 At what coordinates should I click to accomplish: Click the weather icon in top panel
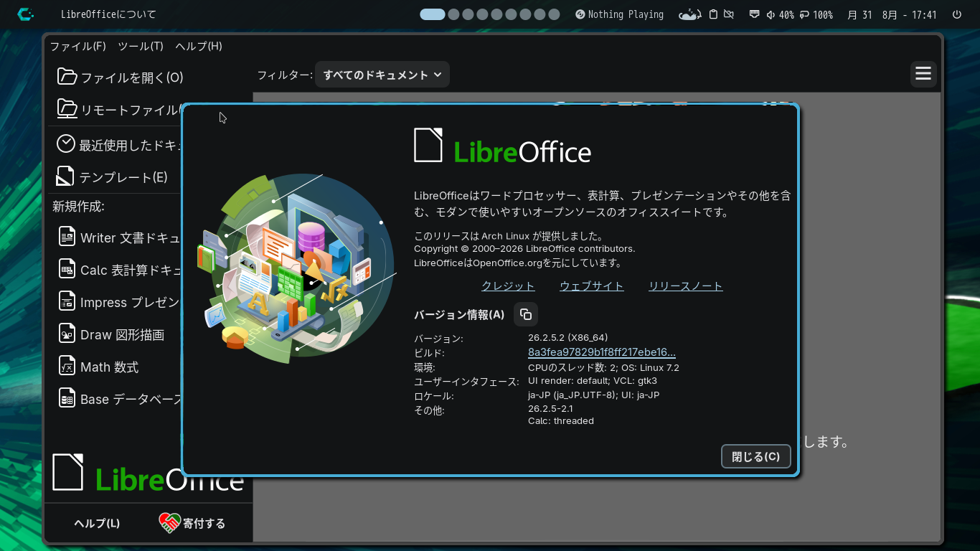[x=690, y=14]
